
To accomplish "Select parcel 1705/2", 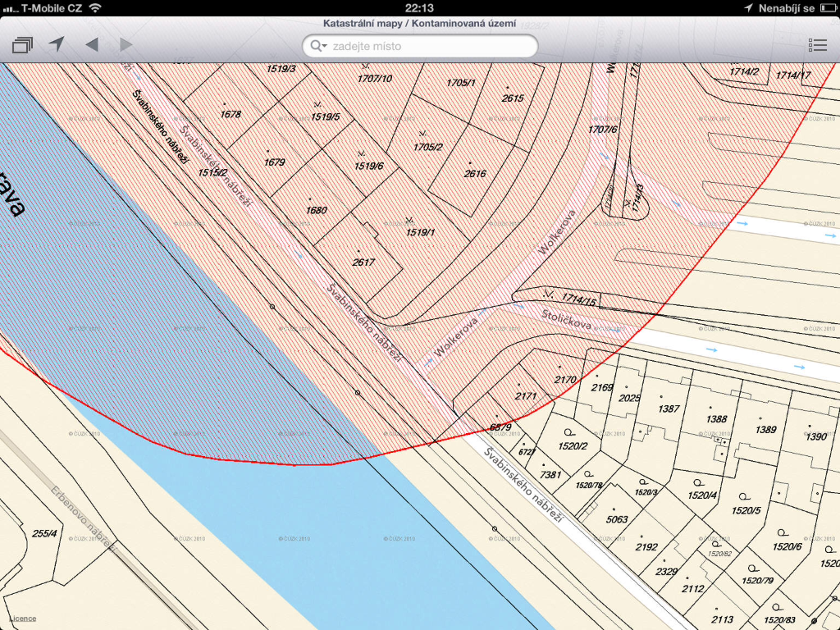I will coord(427,147).
